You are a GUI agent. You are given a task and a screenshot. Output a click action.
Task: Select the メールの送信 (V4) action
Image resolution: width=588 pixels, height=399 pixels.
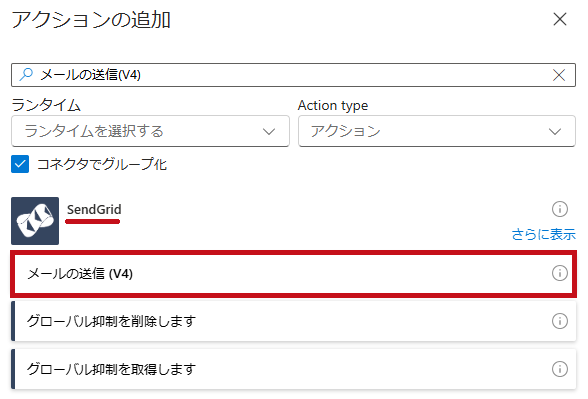tap(294, 274)
